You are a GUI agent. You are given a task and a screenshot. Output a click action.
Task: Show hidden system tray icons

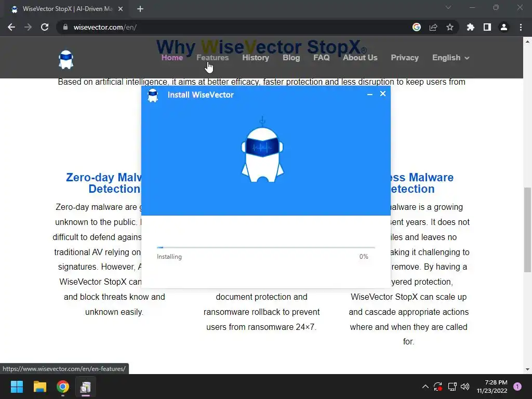point(425,387)
